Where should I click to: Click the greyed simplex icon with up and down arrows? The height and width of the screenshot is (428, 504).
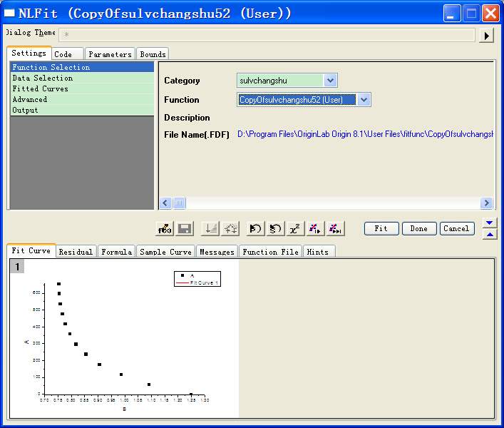click(x=230, y=229)
